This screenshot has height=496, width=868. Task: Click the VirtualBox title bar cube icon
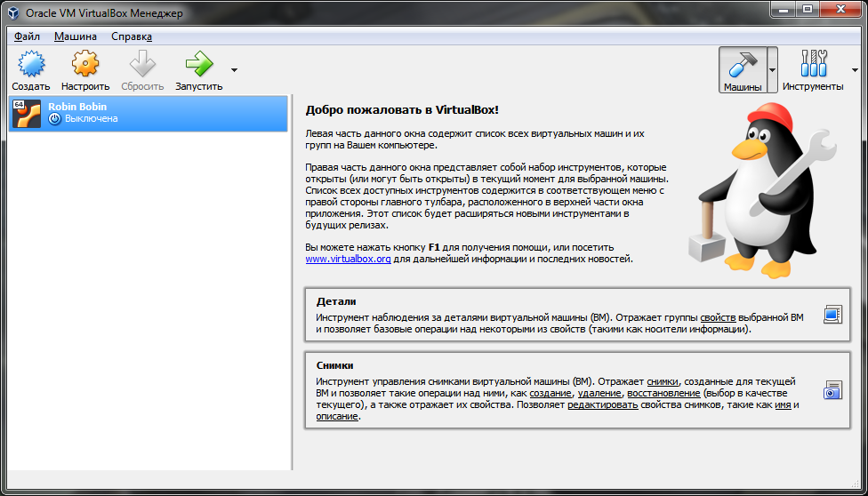[x=14, y=12]
